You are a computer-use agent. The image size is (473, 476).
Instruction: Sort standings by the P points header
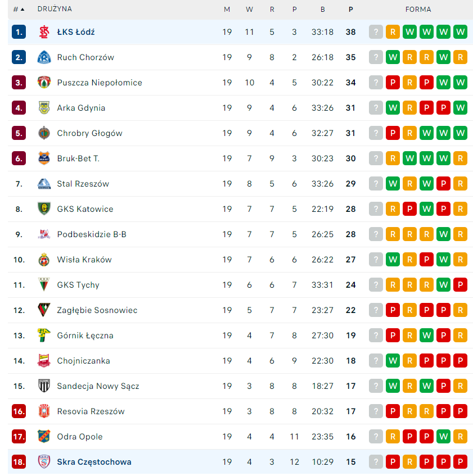click(x=351, y=10)
